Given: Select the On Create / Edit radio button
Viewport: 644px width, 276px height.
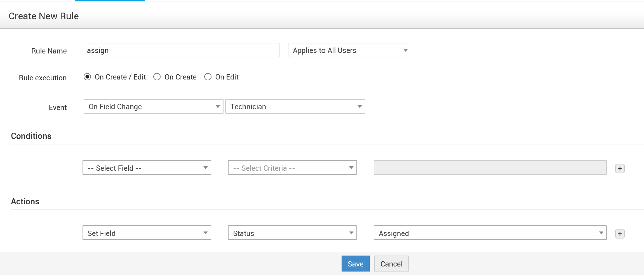Looking at the screenshot, I should 87,77.
